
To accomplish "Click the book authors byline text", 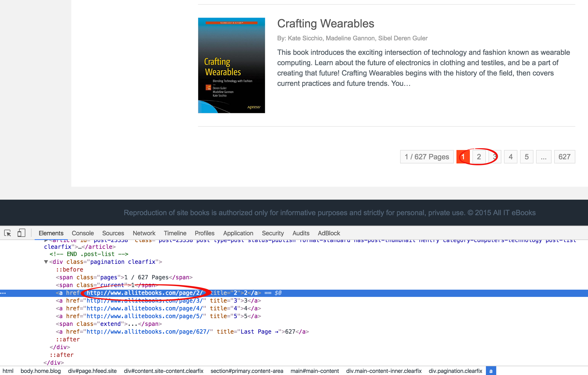I will tap(352, 38).
